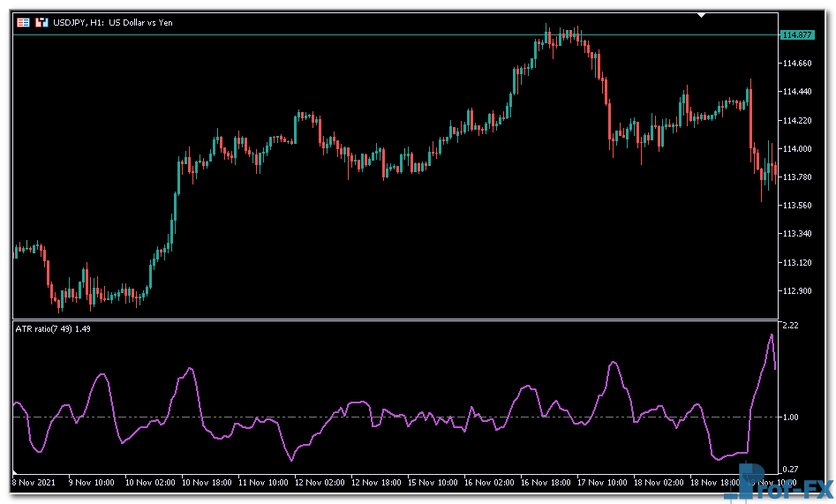Click the white chart shift triangle marker
836x504 pixels.
point(702,15)
